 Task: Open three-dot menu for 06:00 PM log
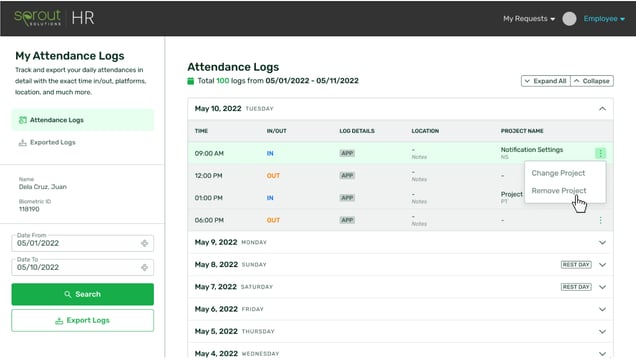coord(600,220)
